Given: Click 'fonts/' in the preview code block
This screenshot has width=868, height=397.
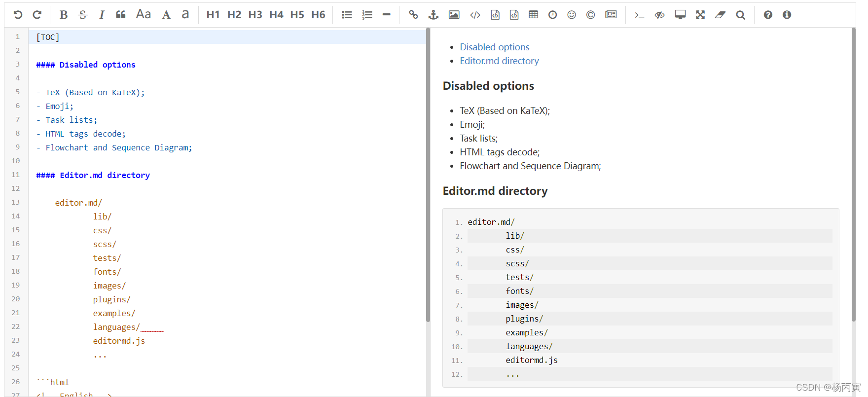Looking at the screenshot, I should pyautogui.click(x=519, y=291).
